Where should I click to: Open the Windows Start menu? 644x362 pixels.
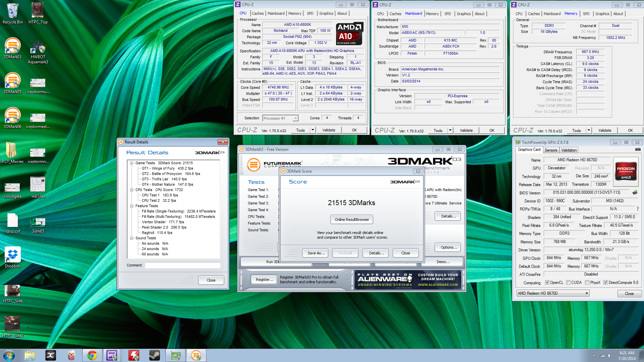pyautogui.click(x=9, y=355)
